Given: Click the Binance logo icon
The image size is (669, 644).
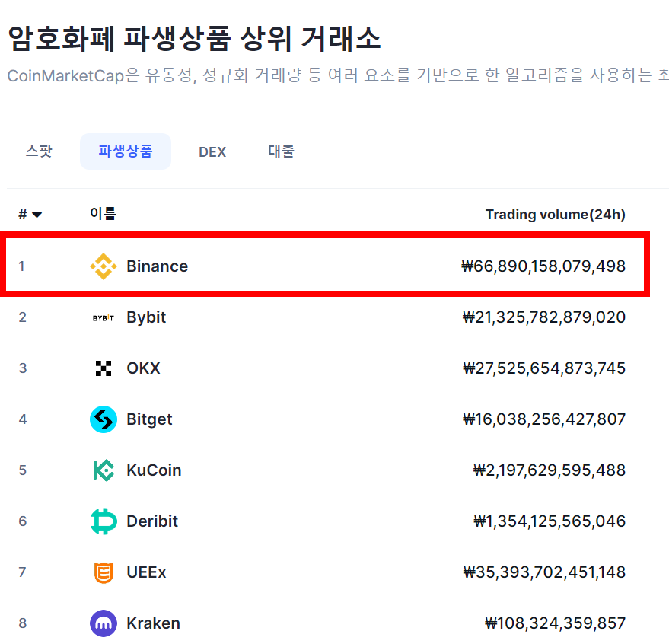Looking at the screenshot, I should coord(104,266).
